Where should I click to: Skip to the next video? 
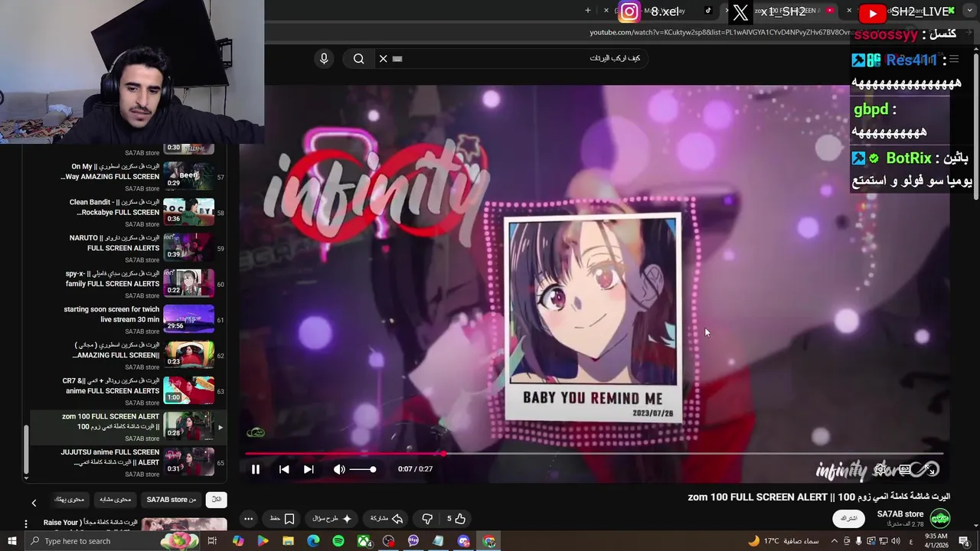pyautogui.click(x=309, y=469)
